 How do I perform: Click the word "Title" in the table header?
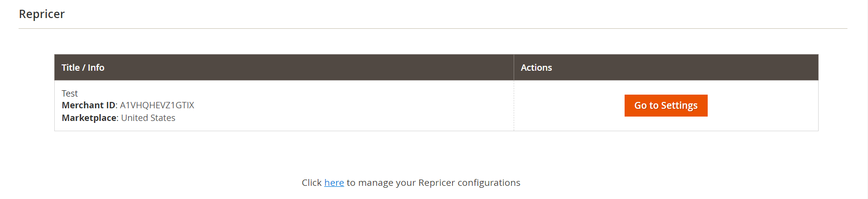click(70, 67)
